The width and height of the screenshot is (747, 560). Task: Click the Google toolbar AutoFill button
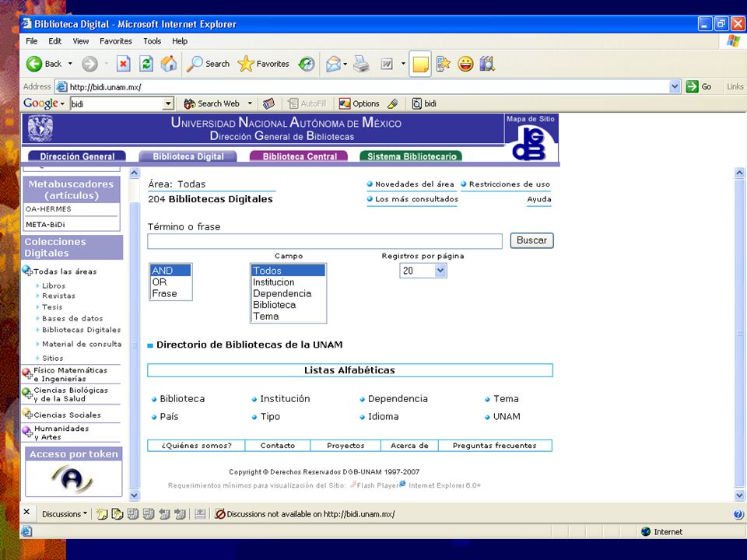[307, 103]
